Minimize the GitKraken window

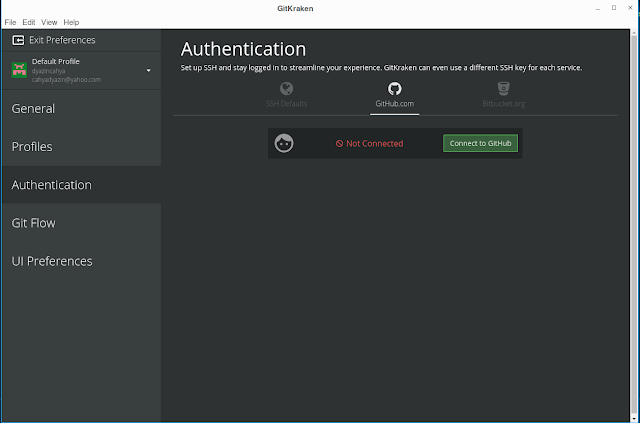[x=598, y=8]
